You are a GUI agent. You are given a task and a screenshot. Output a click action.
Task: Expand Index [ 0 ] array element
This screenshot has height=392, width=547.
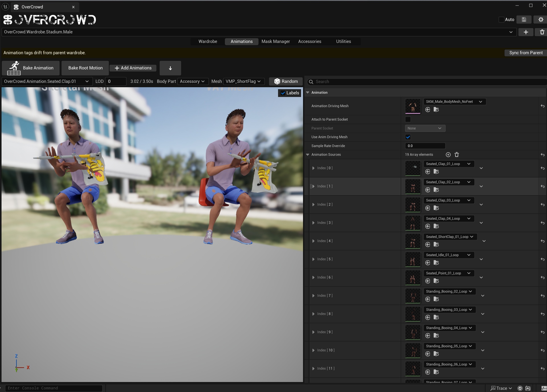tap(313, 168)
